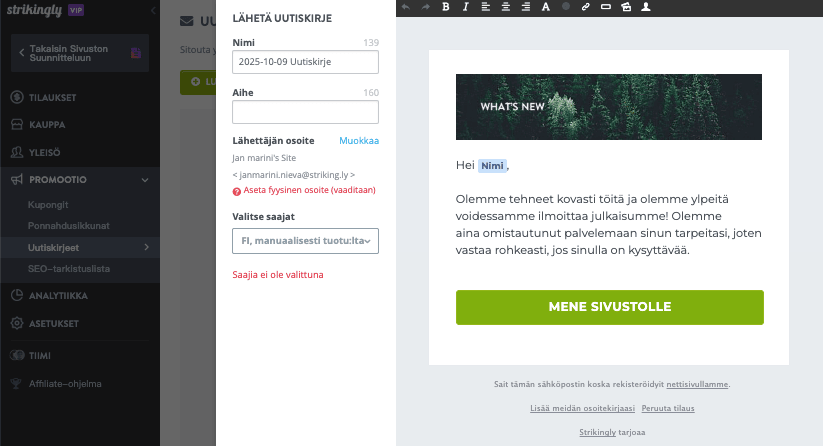Click the email body paragraph text
This screenshot has height=446, width=823.
tap(608, 225)
